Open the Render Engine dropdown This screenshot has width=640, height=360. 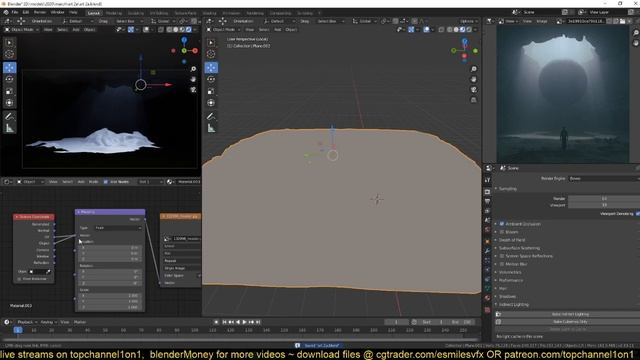tap(604, 178)
